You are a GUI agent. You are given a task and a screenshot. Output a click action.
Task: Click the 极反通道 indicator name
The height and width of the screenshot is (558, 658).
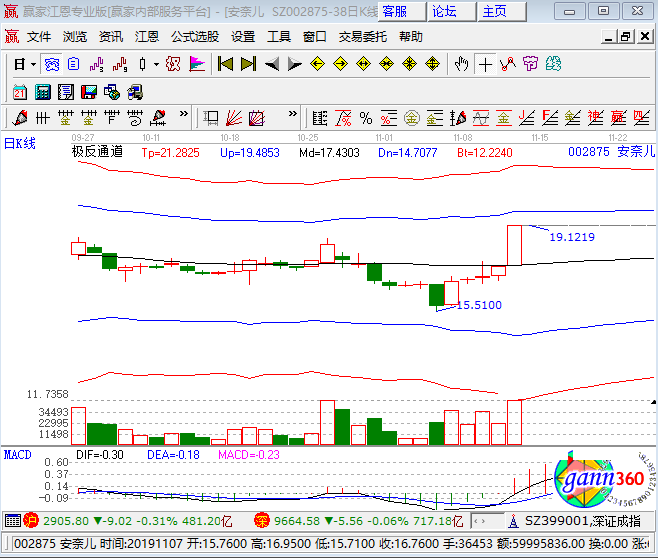coord(97,151)
